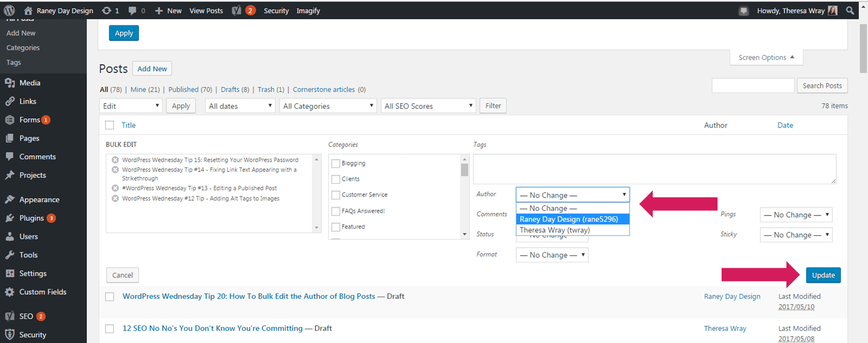Click the admin bar search magnifier

pos(849,10)
